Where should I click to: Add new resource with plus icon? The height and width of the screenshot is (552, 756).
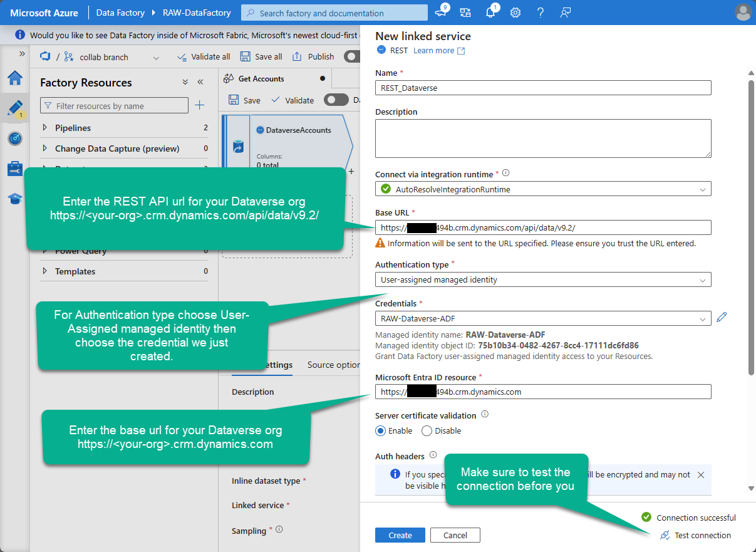[x=200, y=105]
